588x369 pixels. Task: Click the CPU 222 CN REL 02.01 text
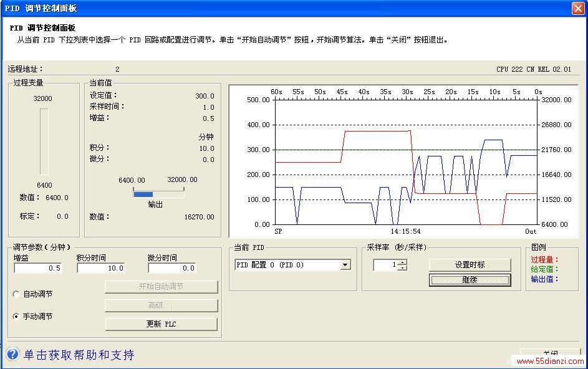tap(534, 69)
